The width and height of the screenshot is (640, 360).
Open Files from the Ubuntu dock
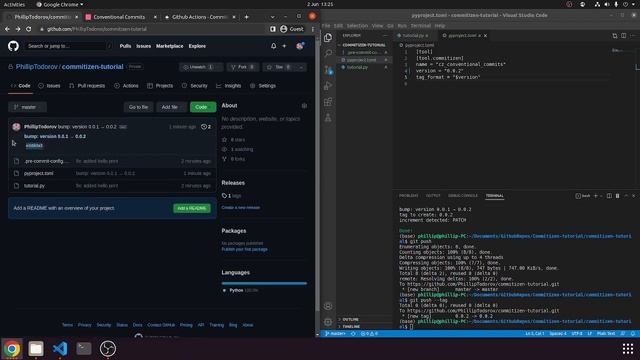pyautogui.click(x=36, y=349)
